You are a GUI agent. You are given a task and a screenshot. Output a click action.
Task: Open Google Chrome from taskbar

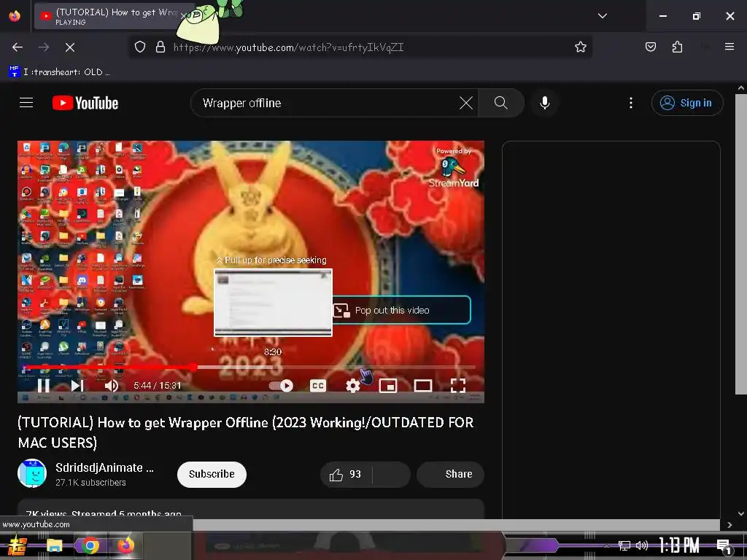point(90,545)
